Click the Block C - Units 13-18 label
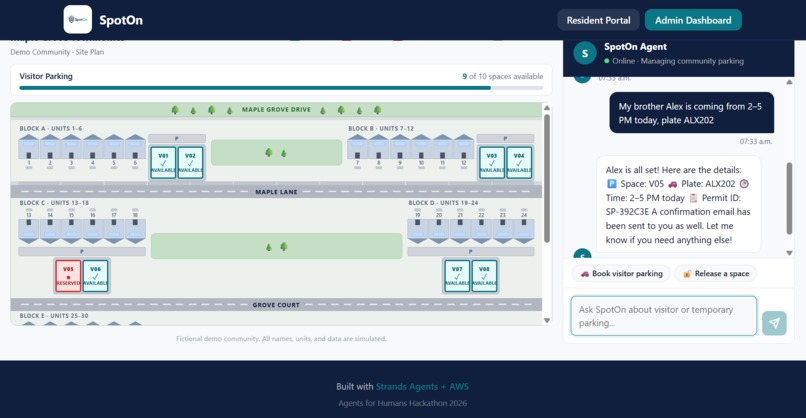The image size is (806, 418). 54,203
